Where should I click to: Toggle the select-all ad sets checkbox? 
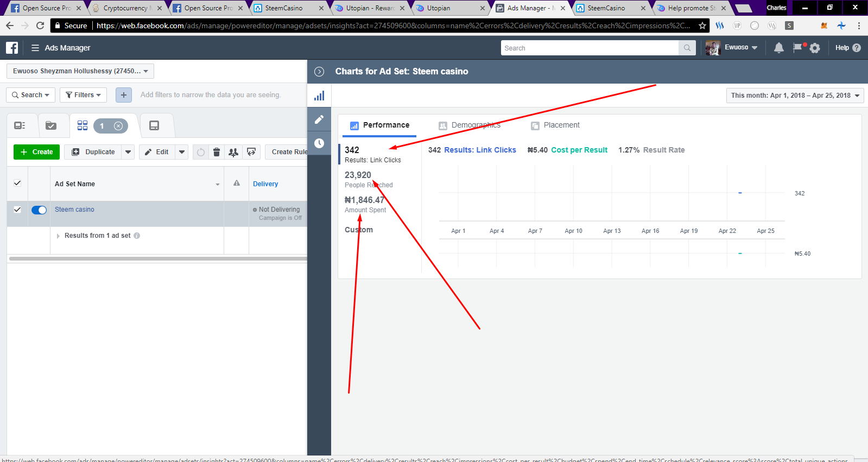(17, 183)
